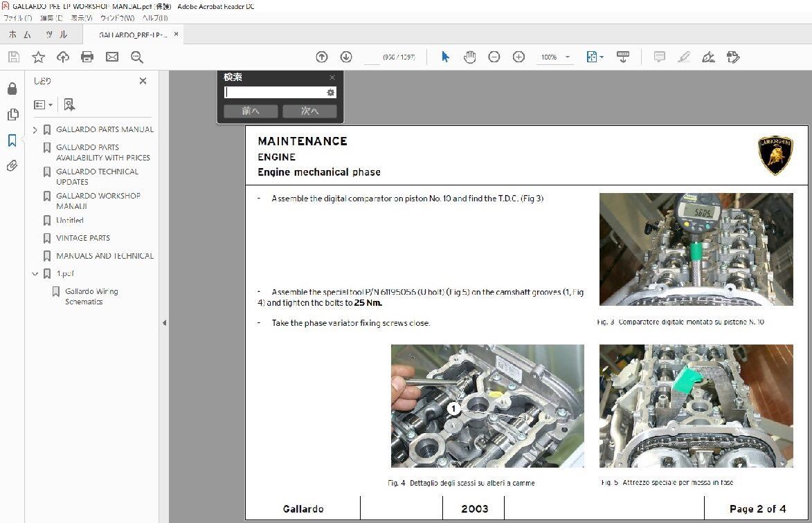Open the search settings gear

[330, 93]
